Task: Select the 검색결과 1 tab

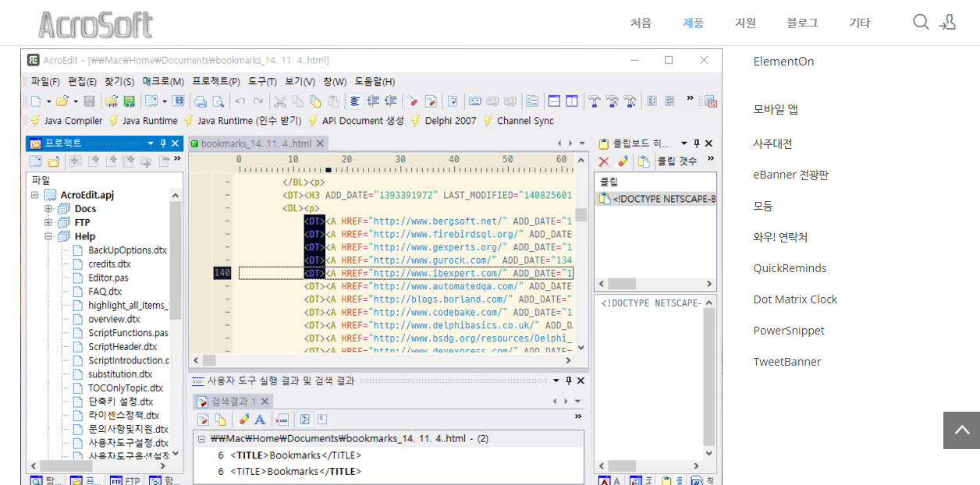Action: pos(233,402)
